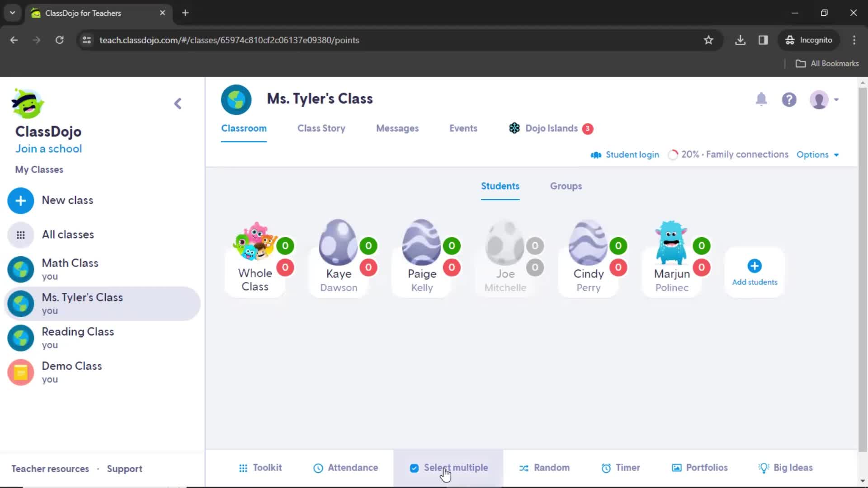The width and height of the screenshot is (868, 488).
Task: Select the Attendance tool
Action: tap(346, 467)
